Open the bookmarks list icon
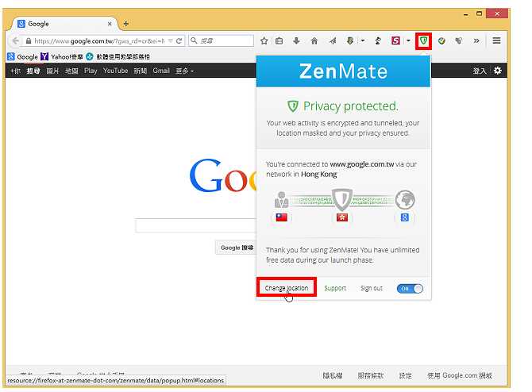The width and height of the screenshot is (532, 392). [x=279, y=41]
